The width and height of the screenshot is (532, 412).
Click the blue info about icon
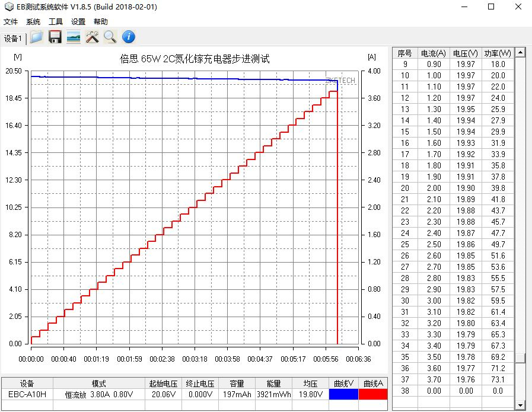coord(128,37)
